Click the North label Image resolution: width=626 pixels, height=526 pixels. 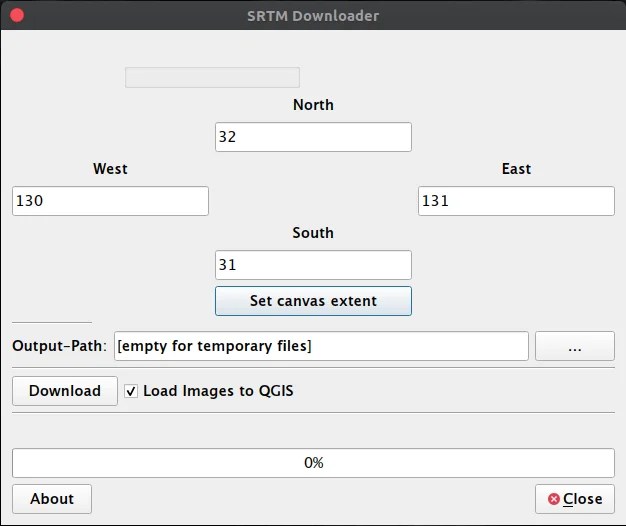(313, 105)
